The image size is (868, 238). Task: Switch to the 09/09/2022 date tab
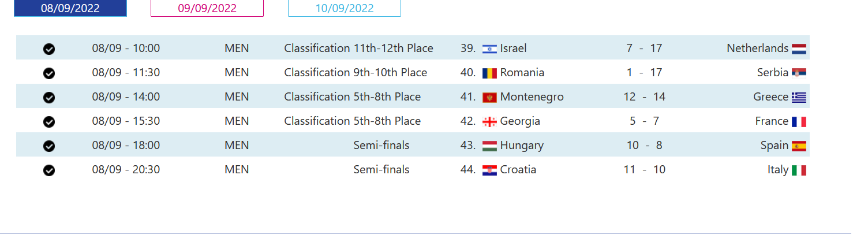tap(207, 8)
